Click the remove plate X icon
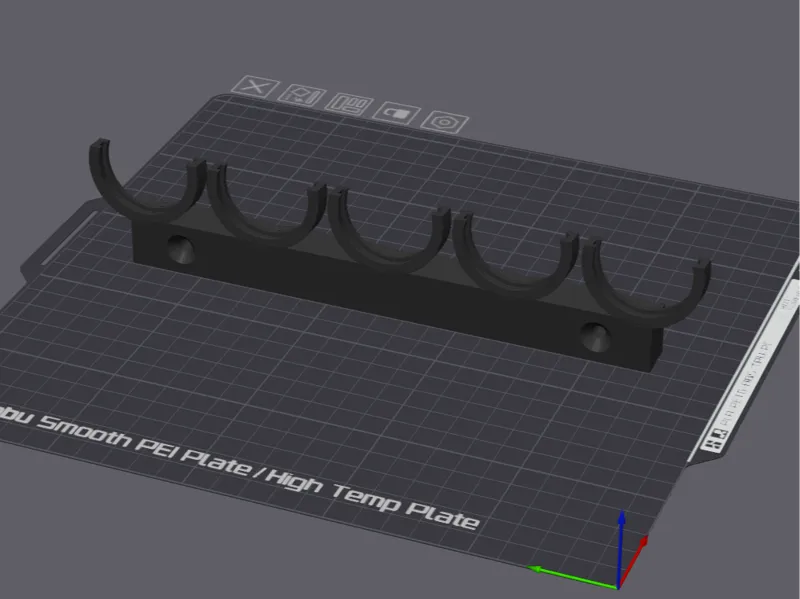The width and height of the screenshot is (800, 599). click(255, 86)
